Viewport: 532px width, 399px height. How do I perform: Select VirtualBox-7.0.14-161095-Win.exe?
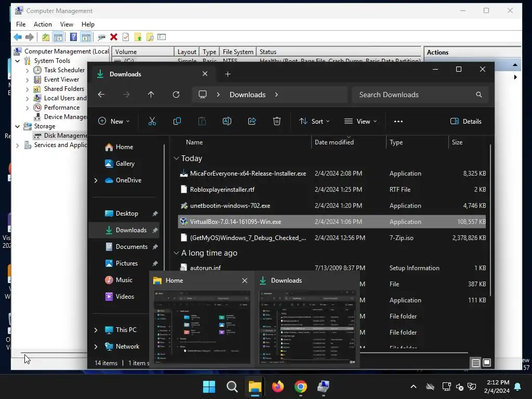pos(332,221)
